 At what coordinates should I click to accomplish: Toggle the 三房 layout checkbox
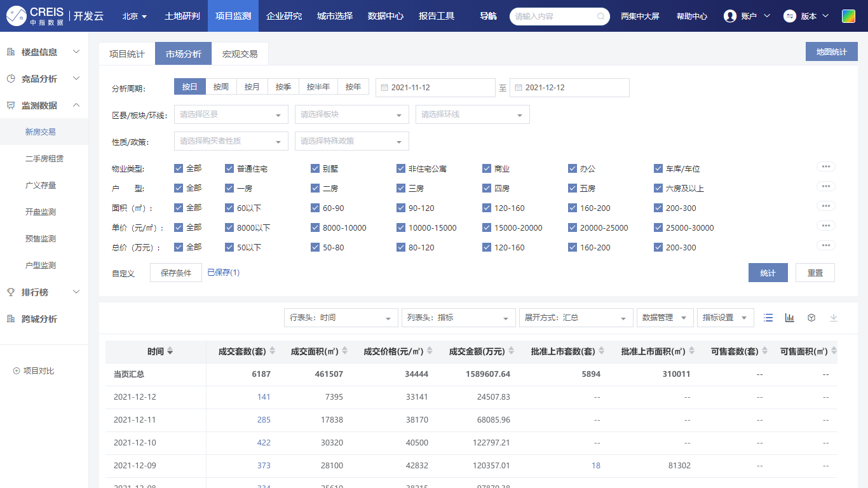401,188
